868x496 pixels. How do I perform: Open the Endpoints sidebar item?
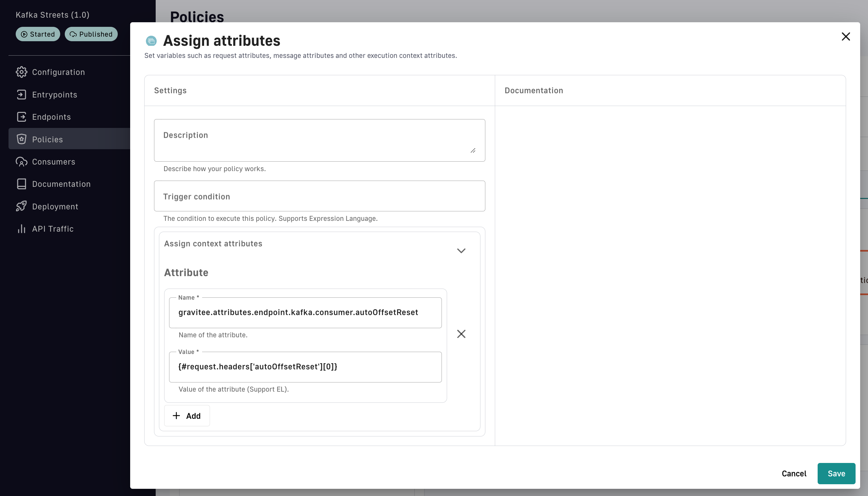pos(51,117)
